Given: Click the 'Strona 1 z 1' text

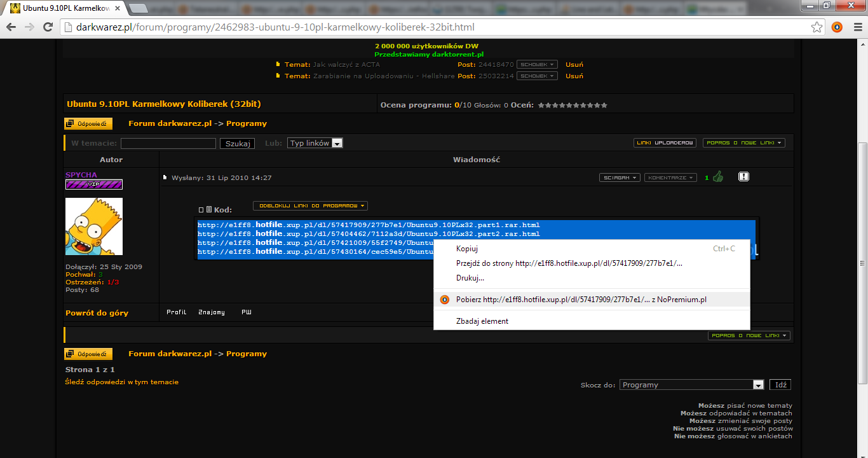Looking at the screenshot, I should (90, 370).
